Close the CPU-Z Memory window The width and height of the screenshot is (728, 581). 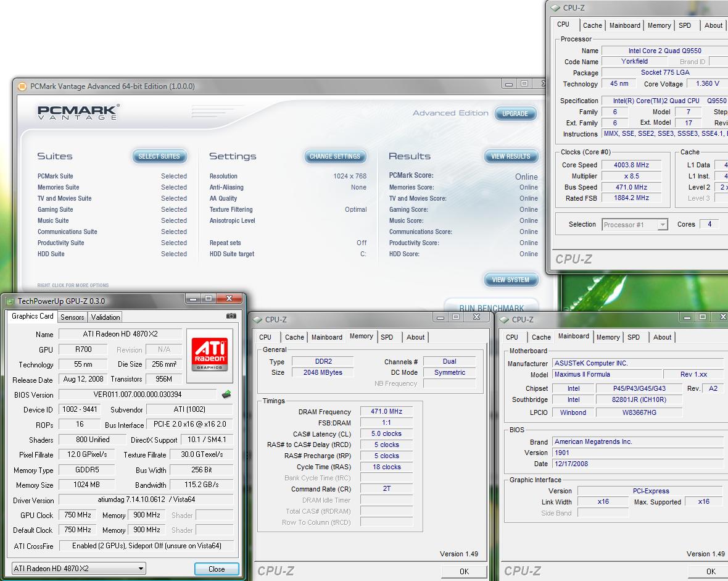point(476,317)
